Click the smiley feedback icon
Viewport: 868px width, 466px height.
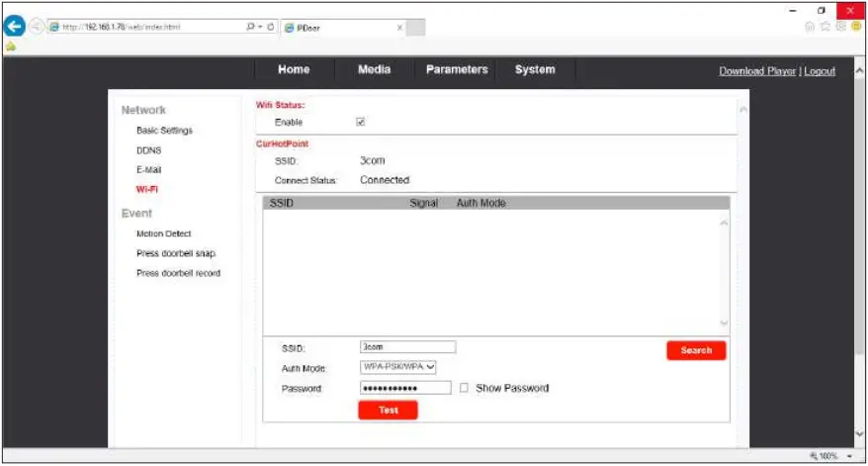[856, 26]
